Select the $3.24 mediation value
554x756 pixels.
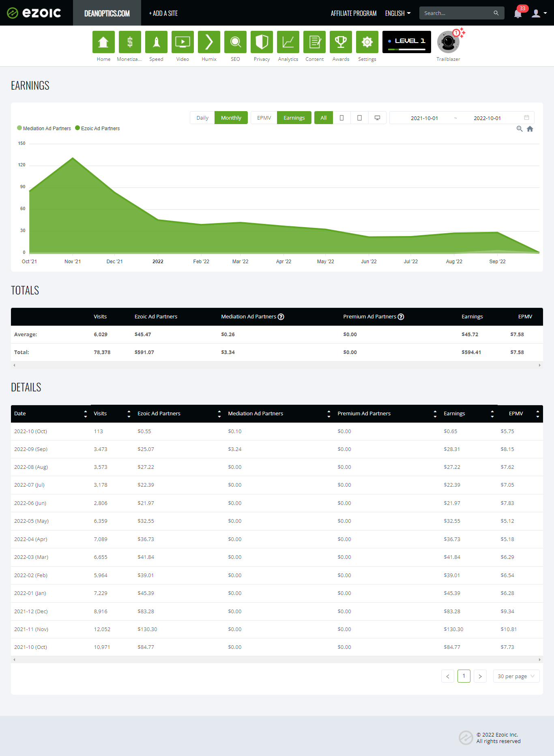click(235, 449)
